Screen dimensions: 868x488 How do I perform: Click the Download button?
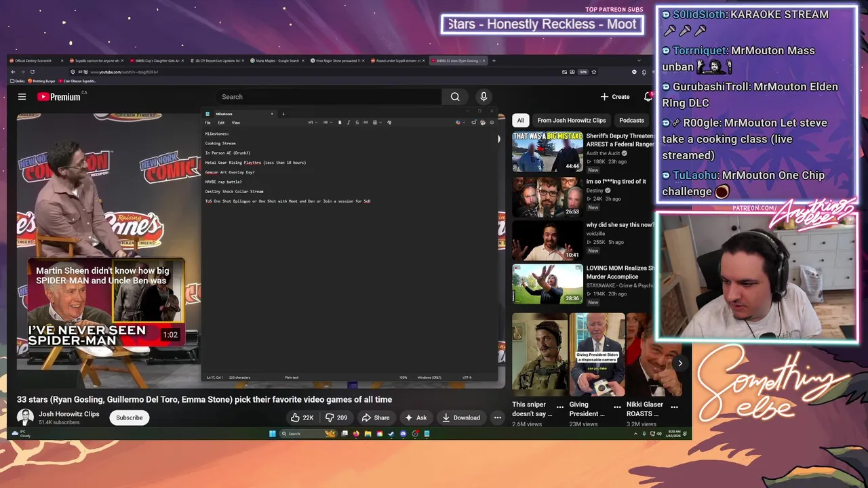(x=460, y=418)
